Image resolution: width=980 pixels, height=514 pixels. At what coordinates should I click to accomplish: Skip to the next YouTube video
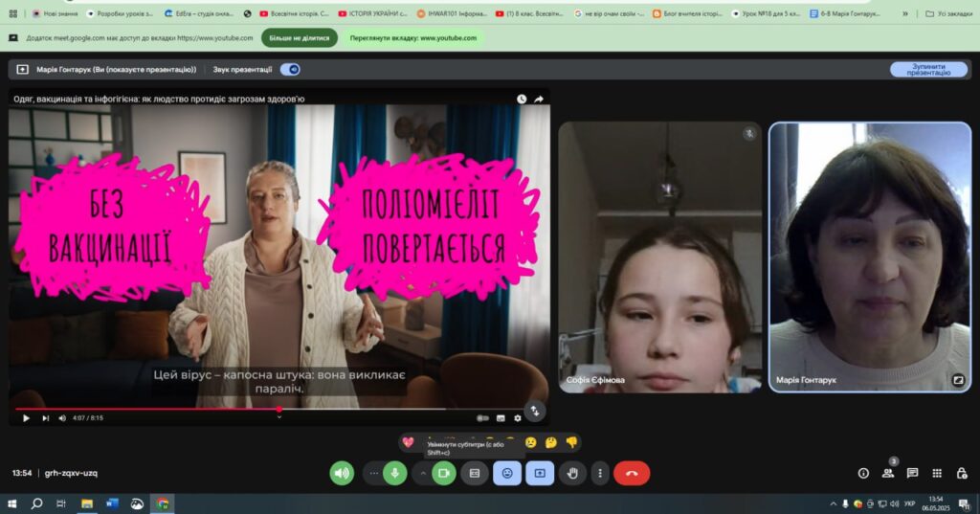click(45, 418)
